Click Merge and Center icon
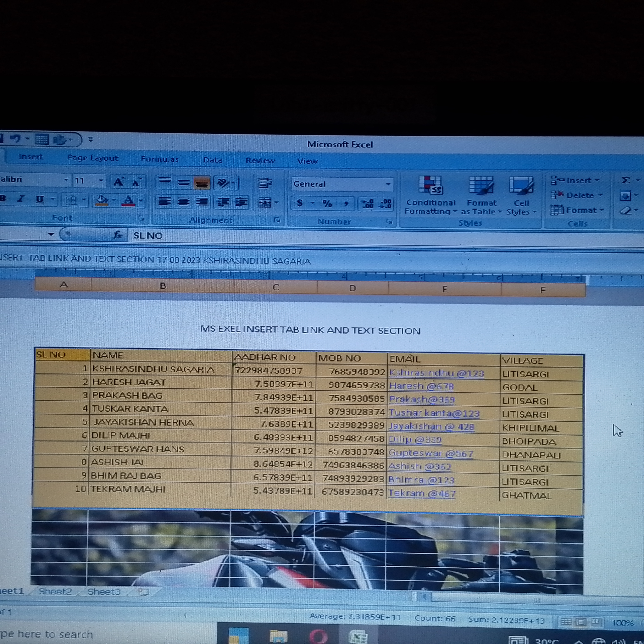644x644 pixels. (x=265, y=202)
